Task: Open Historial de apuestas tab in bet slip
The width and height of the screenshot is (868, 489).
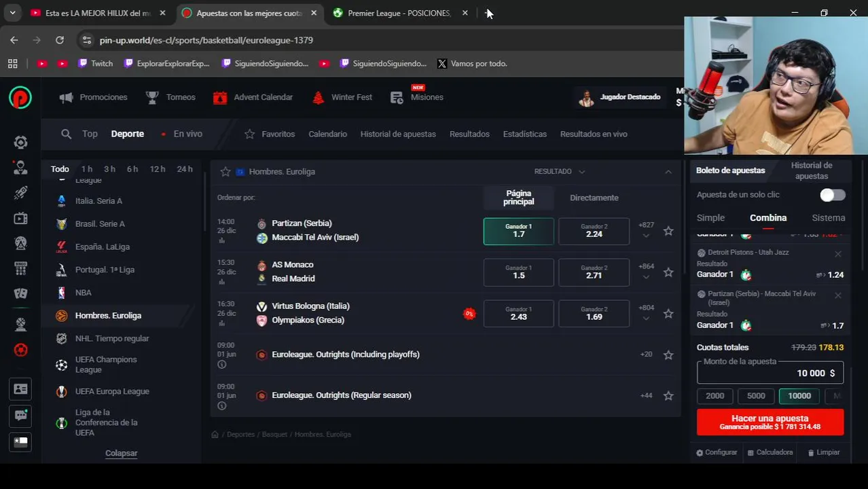Action: (x=812, y=170)
